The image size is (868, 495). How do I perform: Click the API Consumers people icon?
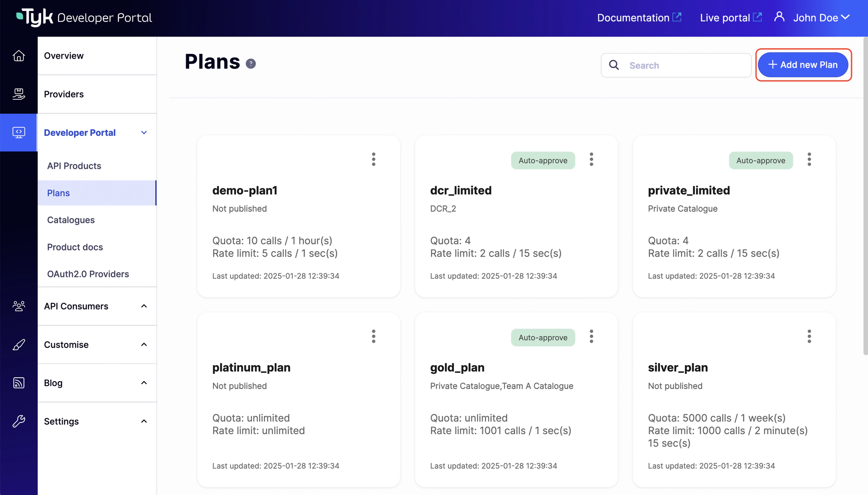[x=19, y=306]
